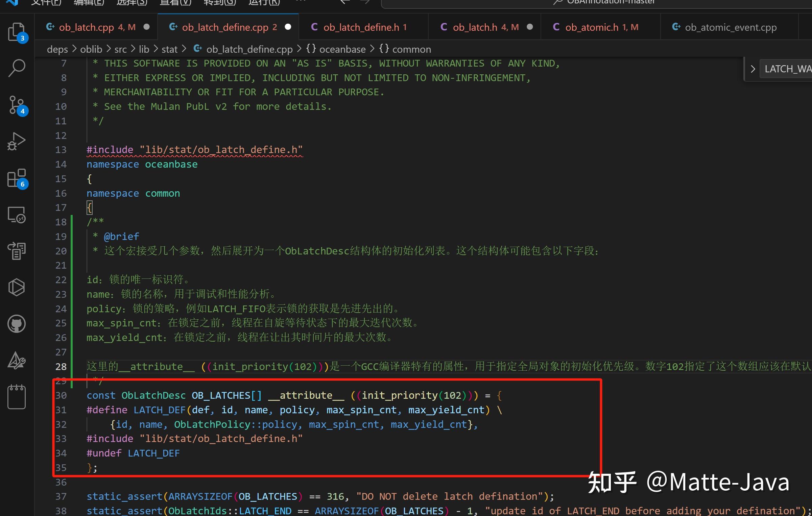Open the Remote Explorer panel
The width and height of the screenshot is (812, 516).
(x=17, y=215)
